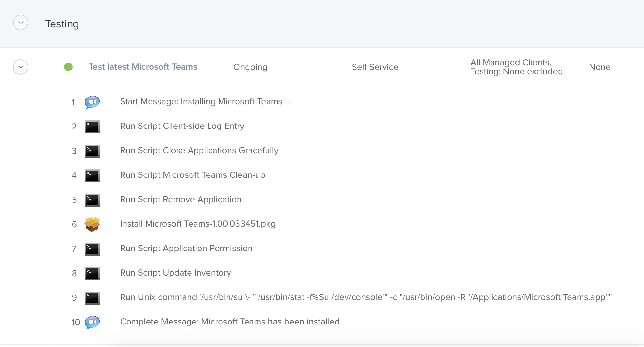The height and width of the screenshot is (347, 644).
Task: Click the 'Ongoing' frequency value
Action: [x=250, y=67]
